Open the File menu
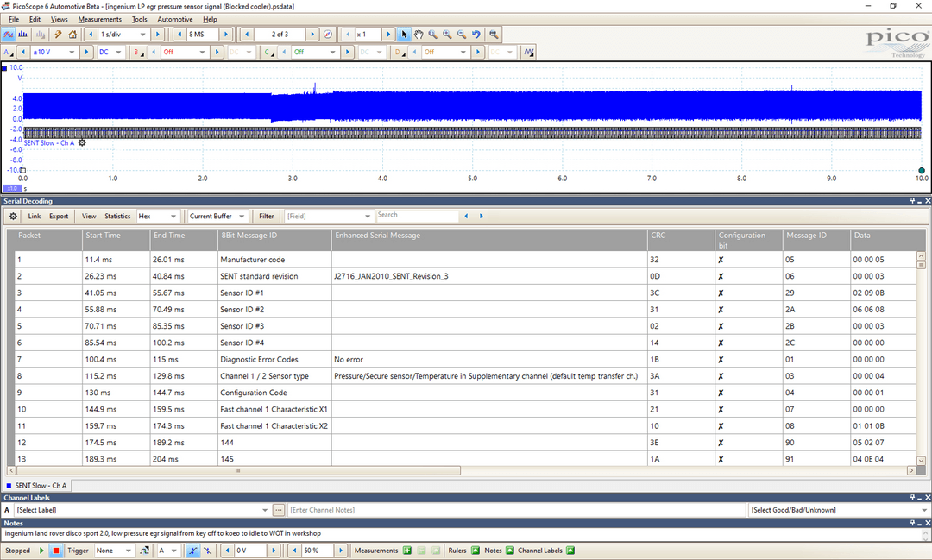This screenshot has height=560, width=932. 14,19
